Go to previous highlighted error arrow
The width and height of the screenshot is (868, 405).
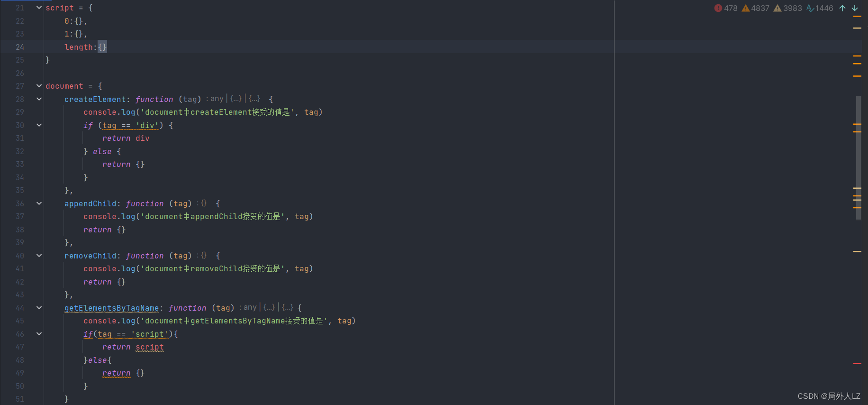[842, 8]
